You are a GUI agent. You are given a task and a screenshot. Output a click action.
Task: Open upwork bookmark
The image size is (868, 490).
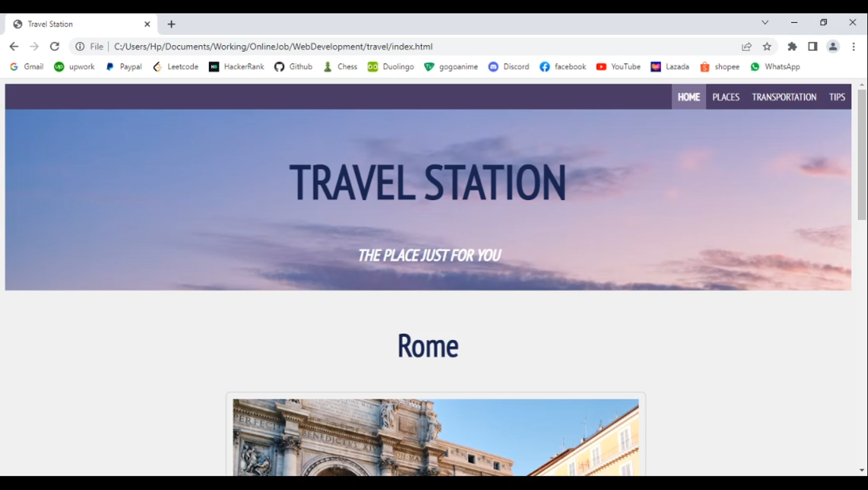pos(74,67)
